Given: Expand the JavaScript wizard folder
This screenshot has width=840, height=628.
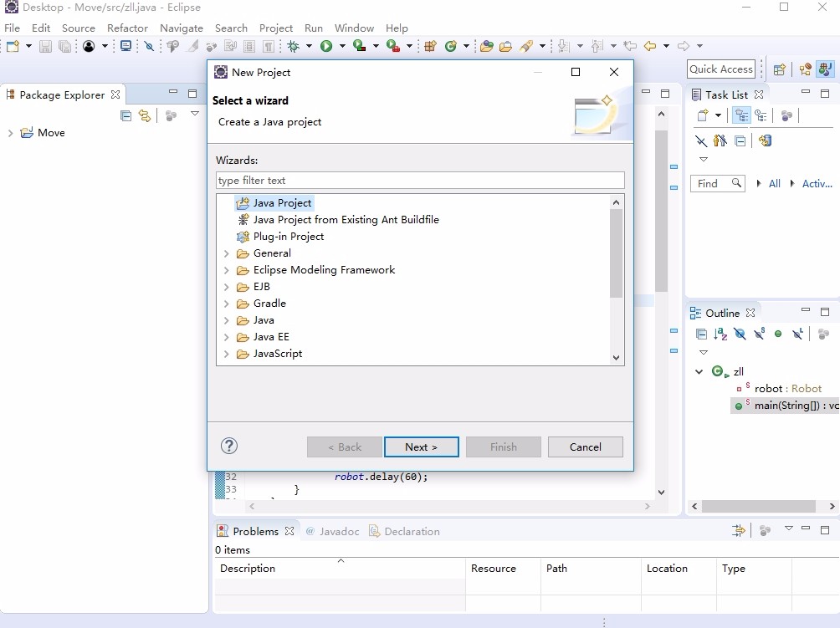Looking at the screenshot, I should point(226,354).
